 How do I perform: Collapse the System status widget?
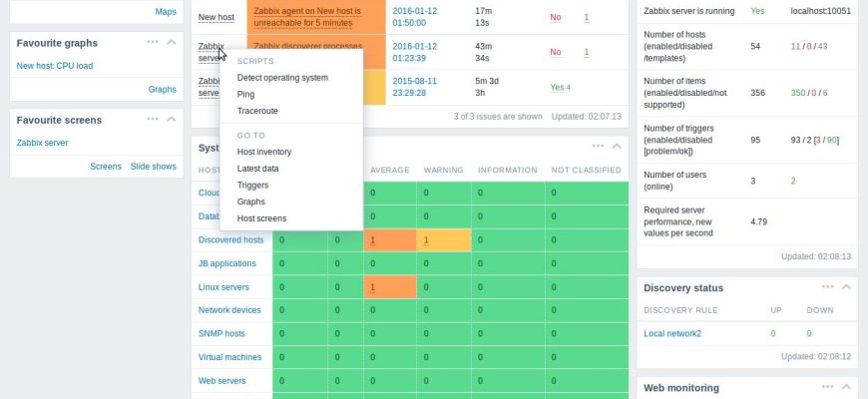(617, 146)
